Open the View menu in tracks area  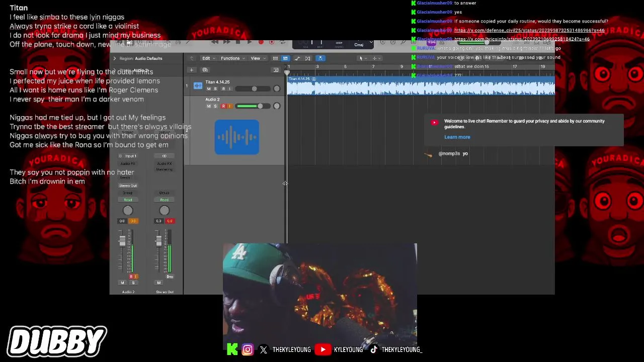257,58
